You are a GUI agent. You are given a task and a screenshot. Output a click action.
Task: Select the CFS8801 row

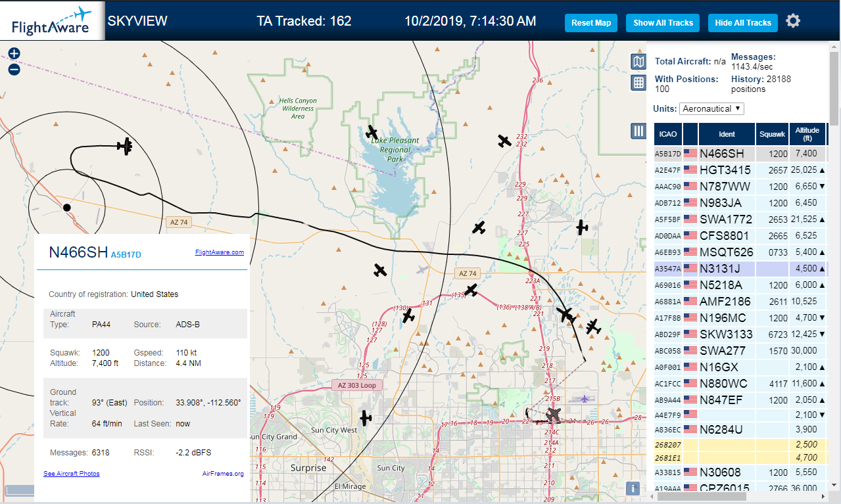[741, 236]
